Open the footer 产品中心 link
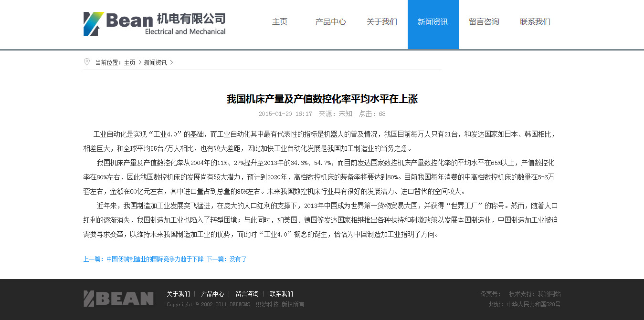 pyautogui.click(x=212, y=294)
